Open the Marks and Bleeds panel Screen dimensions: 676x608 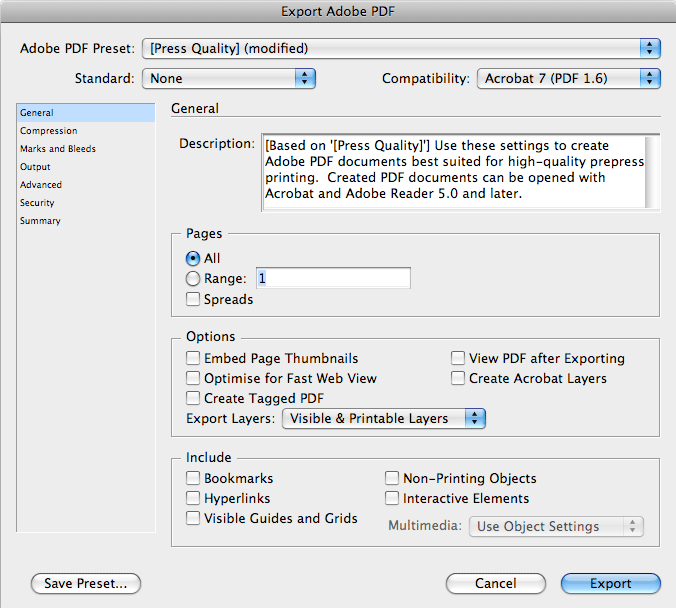86,149
